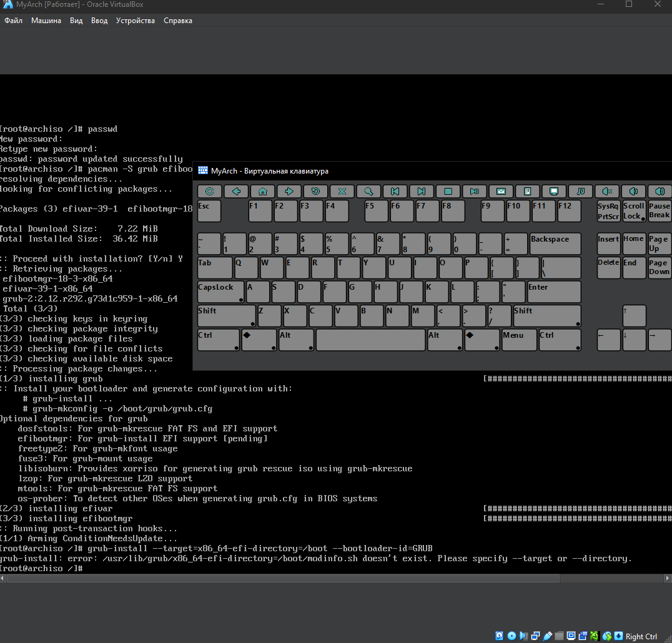Click the mouse integration status icon
Viewport: 672px width, 643px height.
point(607,636)
